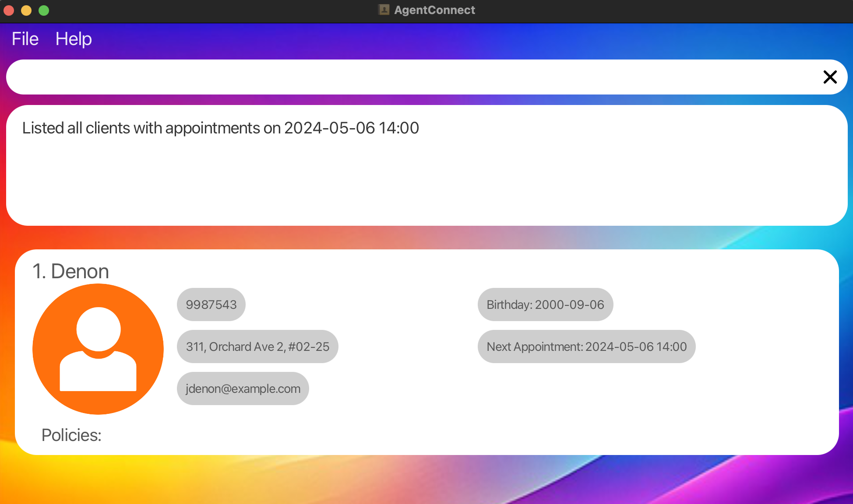Maximize the window with green button

pyautogui.click(x=44, y=10)
